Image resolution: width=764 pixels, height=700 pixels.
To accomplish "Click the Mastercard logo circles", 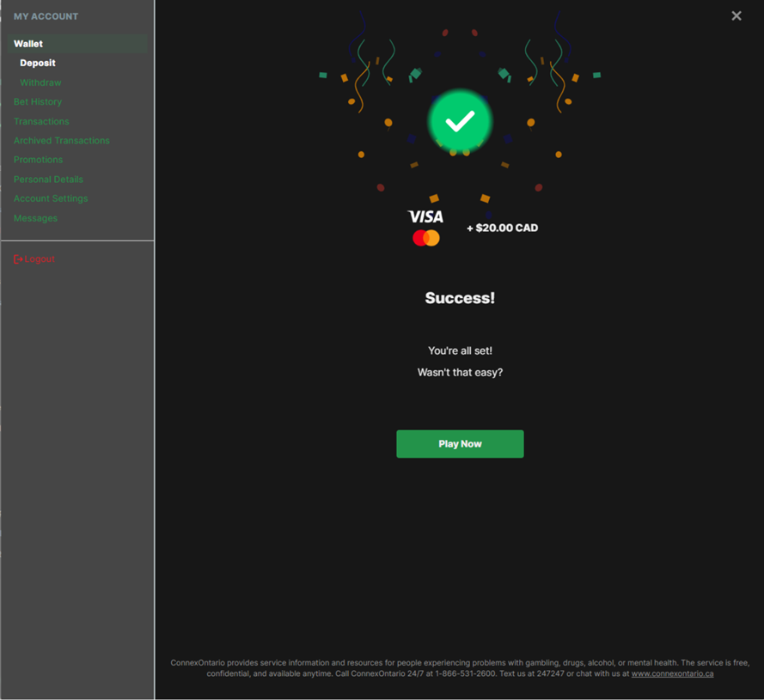I will click(x=426, y=238).
